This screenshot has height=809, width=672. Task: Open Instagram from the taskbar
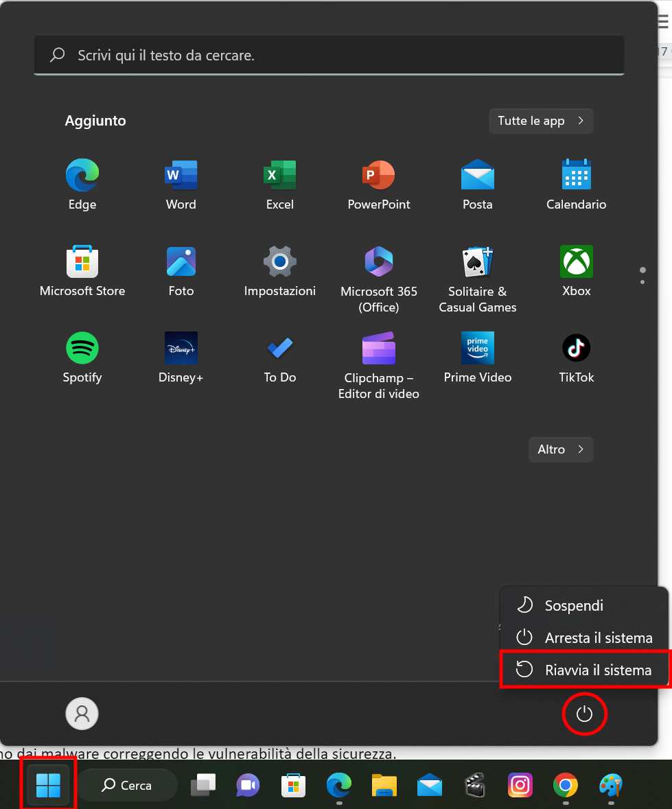520,785
